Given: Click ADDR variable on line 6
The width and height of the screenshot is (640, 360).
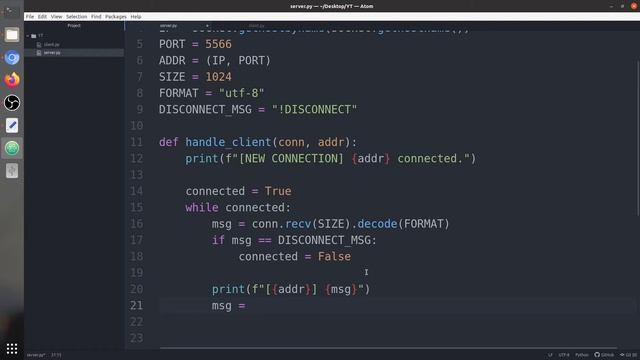Looking at the screenshot, I should pos(172,60).
